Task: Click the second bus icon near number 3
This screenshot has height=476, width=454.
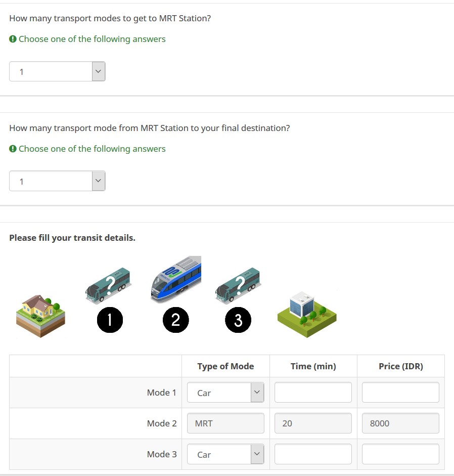Action: coord(238,285)
